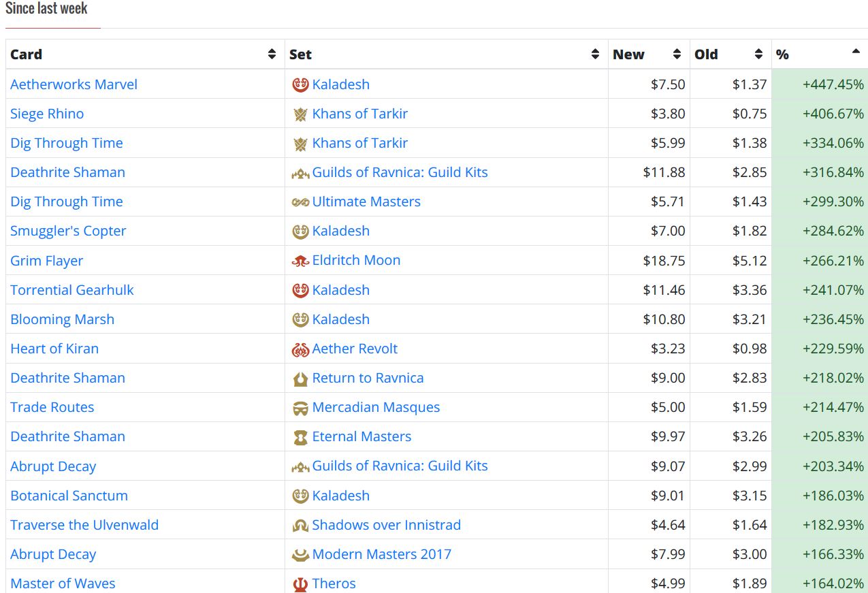Toggle percent column sort arrow
This screenshot has width=868, height=593.
pyautogui.click(x=856, y=52)
